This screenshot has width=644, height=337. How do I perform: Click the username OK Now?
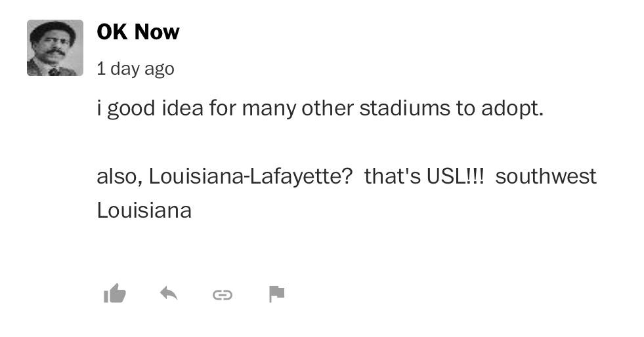(138, 31)
